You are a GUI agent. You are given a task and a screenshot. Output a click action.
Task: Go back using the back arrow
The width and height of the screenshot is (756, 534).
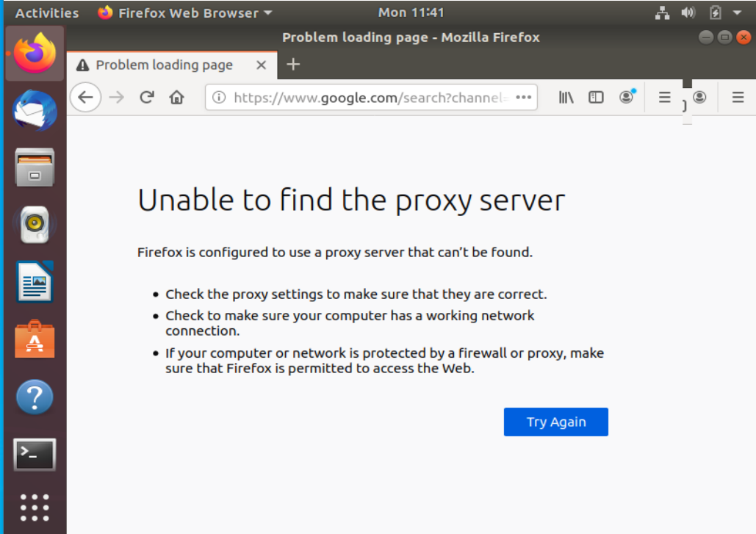point(86,96)
